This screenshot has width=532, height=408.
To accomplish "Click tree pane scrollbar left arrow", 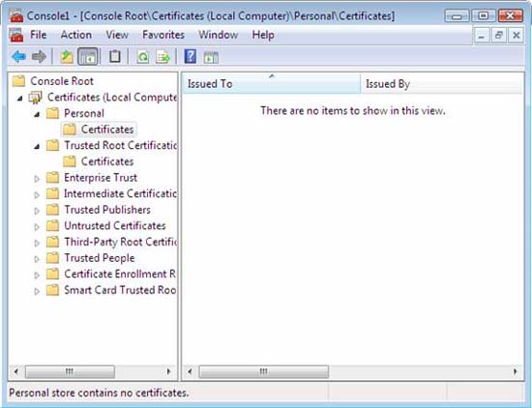I will (x=15, y=371).
